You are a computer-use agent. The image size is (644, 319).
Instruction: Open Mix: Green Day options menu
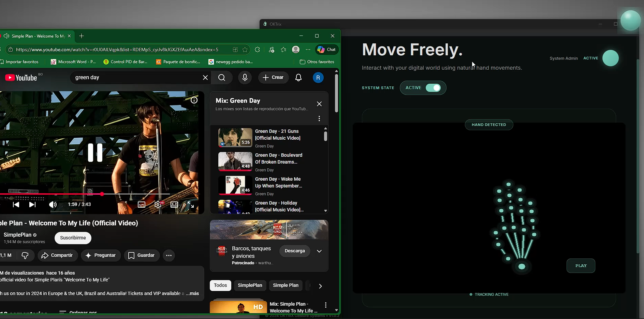point(319,119)
